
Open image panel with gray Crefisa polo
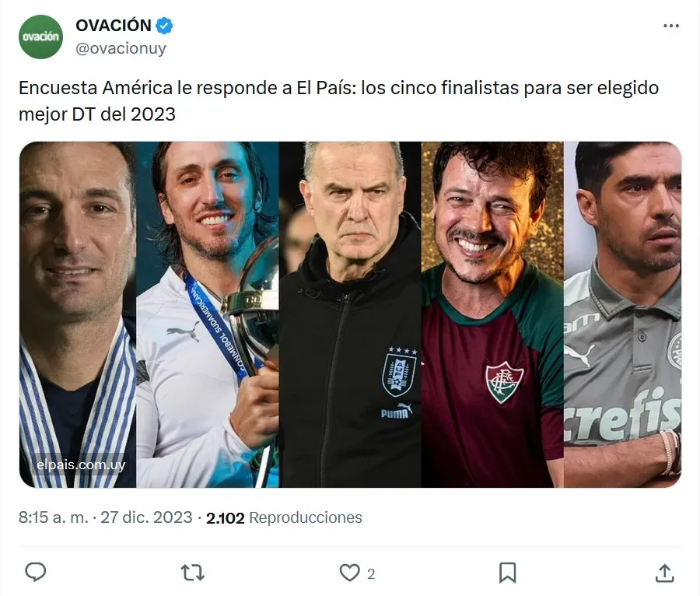tap(623, 315)
